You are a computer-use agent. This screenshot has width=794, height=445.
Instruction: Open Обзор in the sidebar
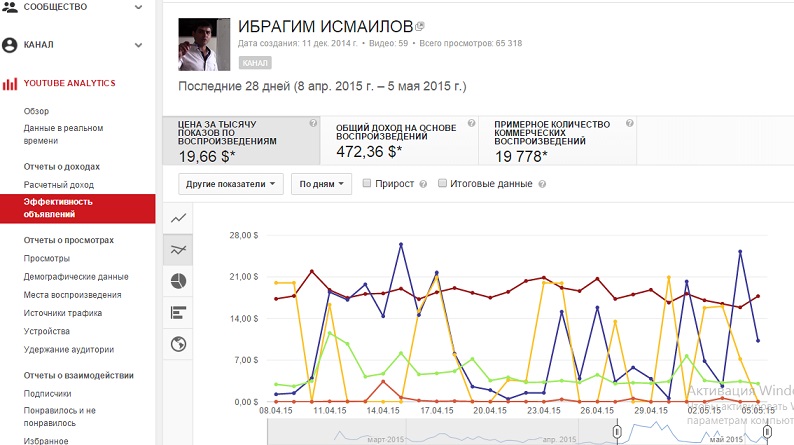pyautogui.click(x=36, y=111)
